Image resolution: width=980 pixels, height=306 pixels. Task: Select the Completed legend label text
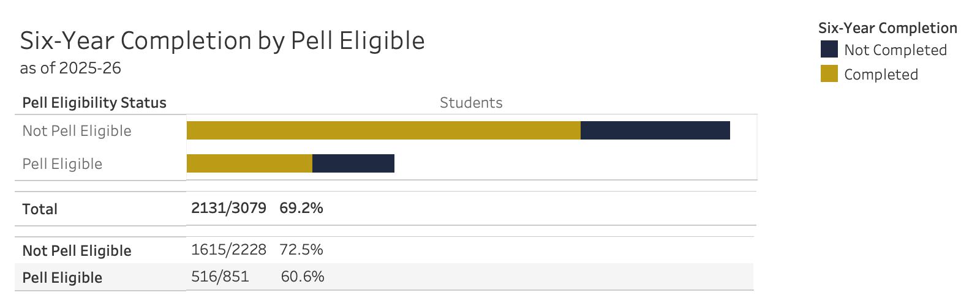click(881, 75)
